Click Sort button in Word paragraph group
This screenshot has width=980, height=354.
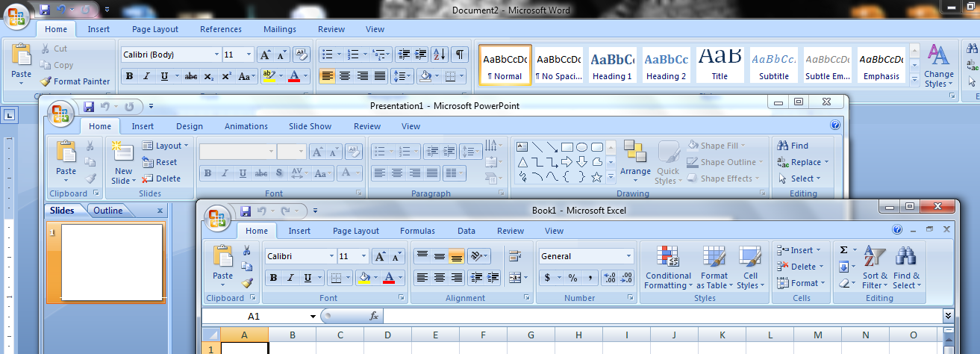(x=440, y=55)
